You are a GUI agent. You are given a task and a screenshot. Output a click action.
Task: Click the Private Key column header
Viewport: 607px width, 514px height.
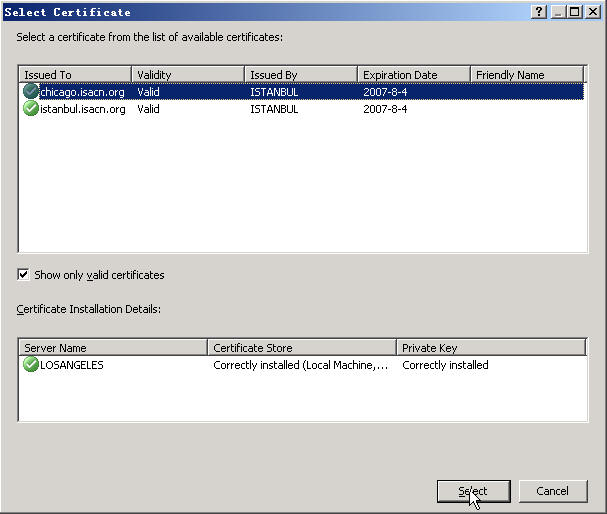pos(490,348)
